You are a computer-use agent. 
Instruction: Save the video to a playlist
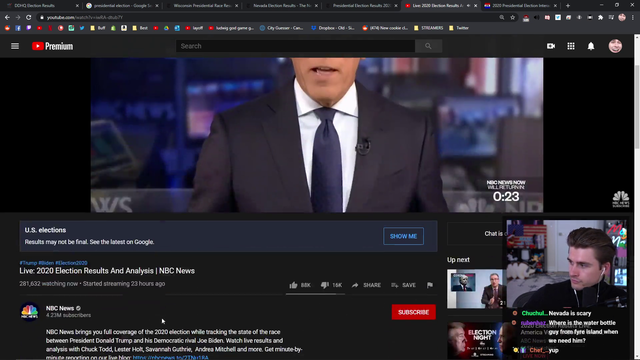click(403, 285)
